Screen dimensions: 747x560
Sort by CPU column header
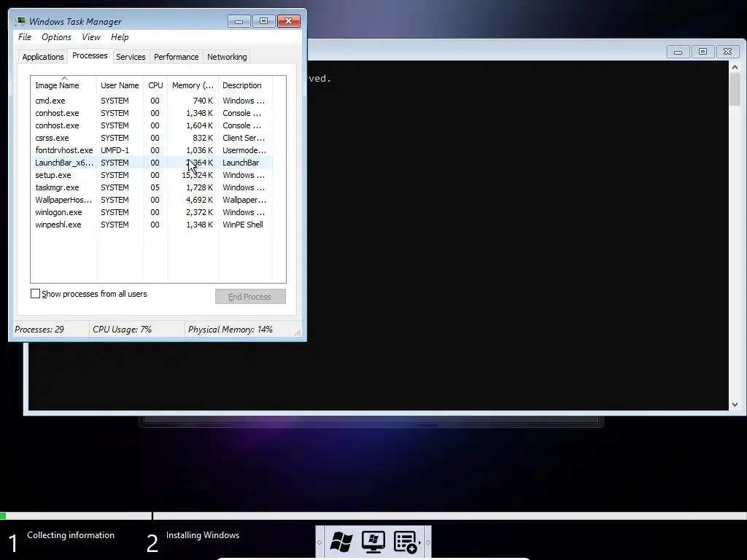(x=155, y=85)
